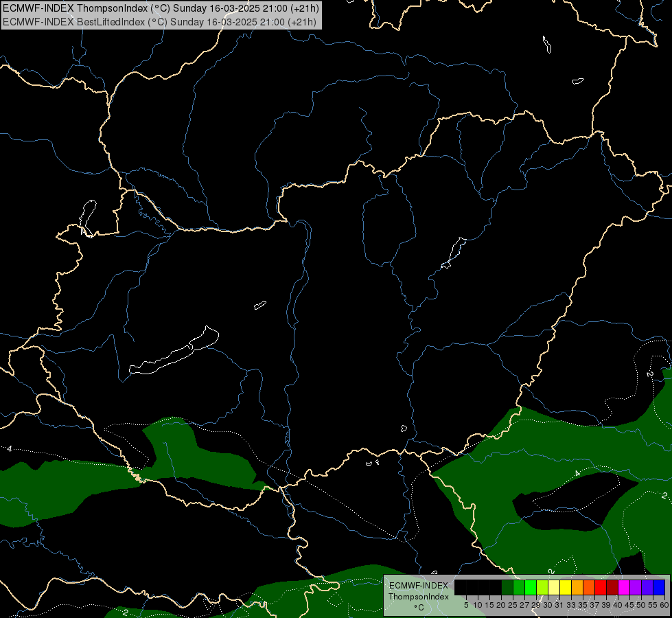The image size is (672, 618).
Task: Click the legend scale value 60
Action: (664, 605)
